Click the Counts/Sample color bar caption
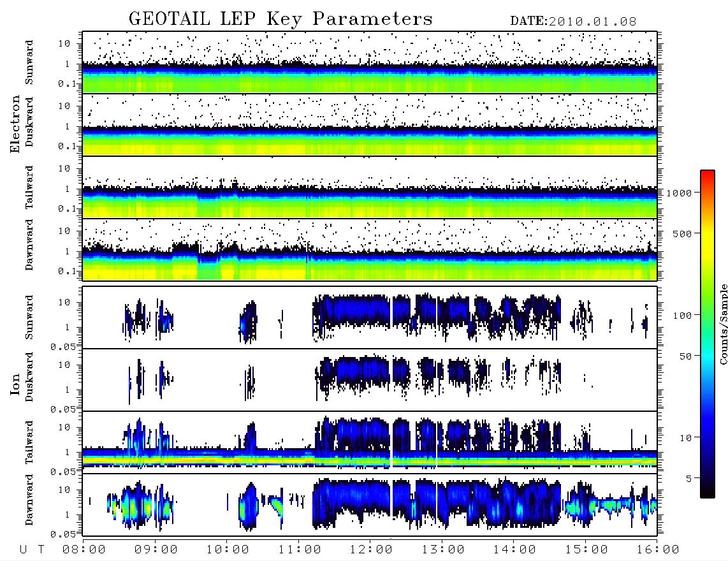The height and width of the screenshot is (561, 728). tap(723, 324)
